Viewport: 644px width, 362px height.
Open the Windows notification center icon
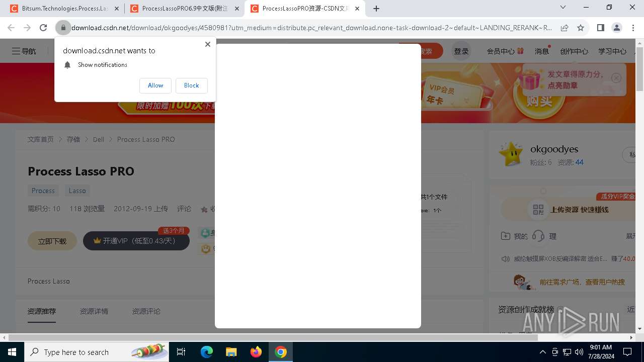[x=627, y=352]
